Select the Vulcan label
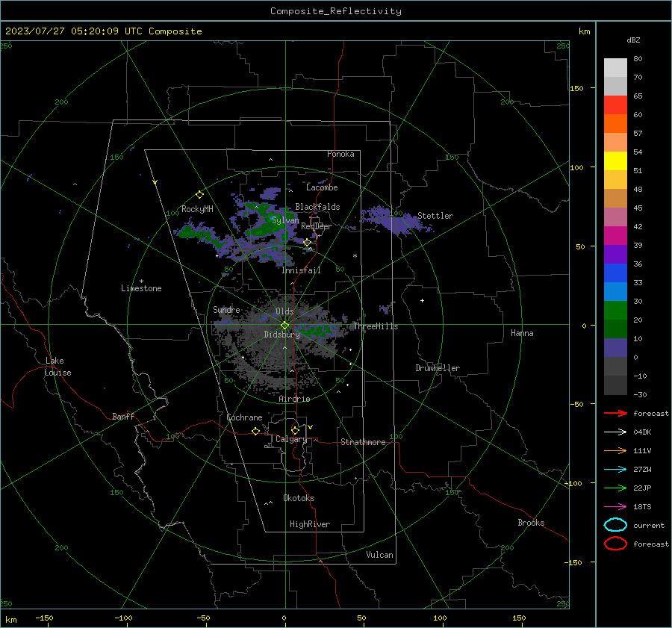The width and height of the screenshot is (672, 628). click(x=380, y=555)
